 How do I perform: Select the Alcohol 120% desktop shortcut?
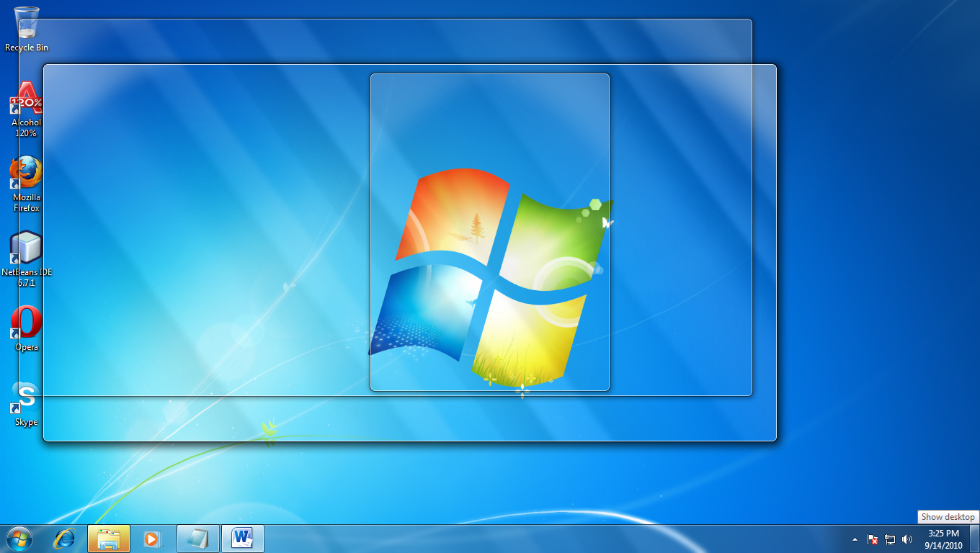(27, 109)
